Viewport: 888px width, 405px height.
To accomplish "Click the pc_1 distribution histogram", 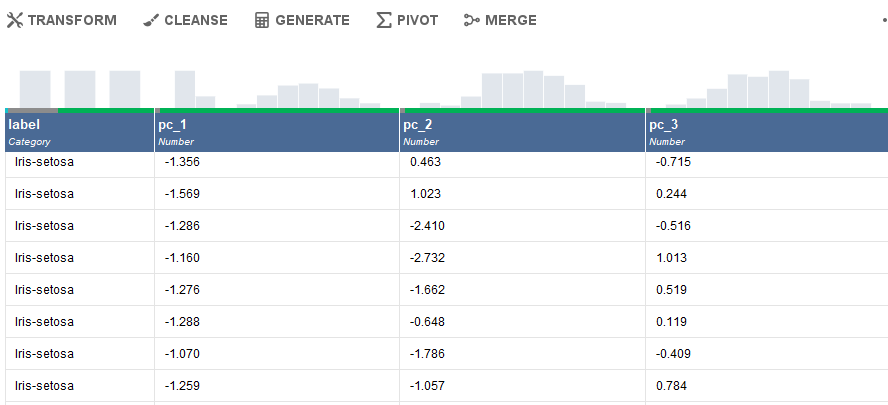I will (x=277, y=90).
